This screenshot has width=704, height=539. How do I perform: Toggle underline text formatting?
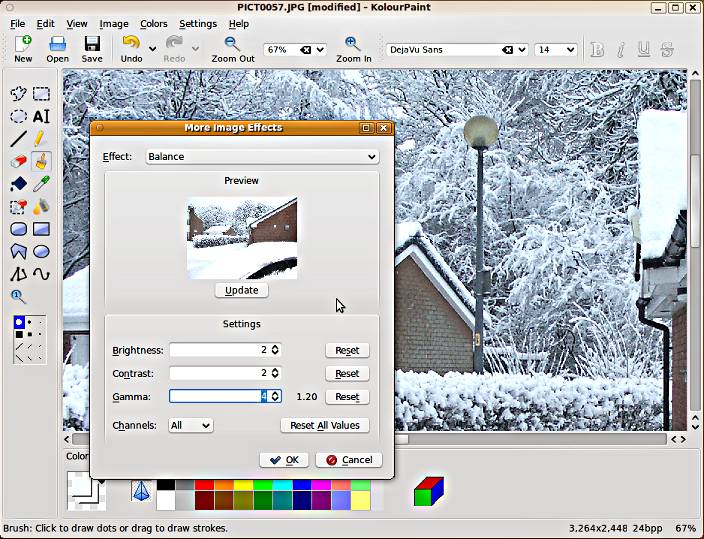point(643,50)
